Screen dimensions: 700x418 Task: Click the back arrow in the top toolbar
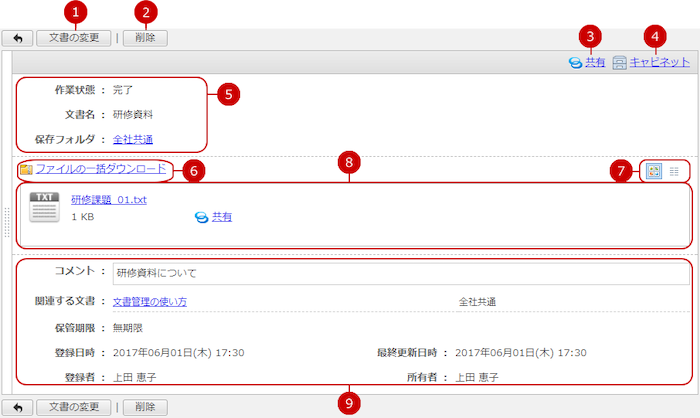point(17,38)
